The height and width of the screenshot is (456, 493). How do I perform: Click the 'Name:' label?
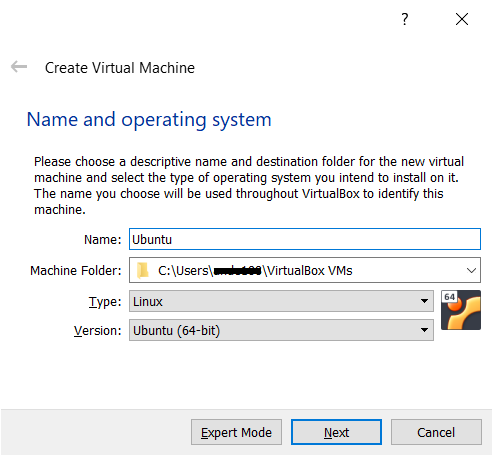[103, 239]
